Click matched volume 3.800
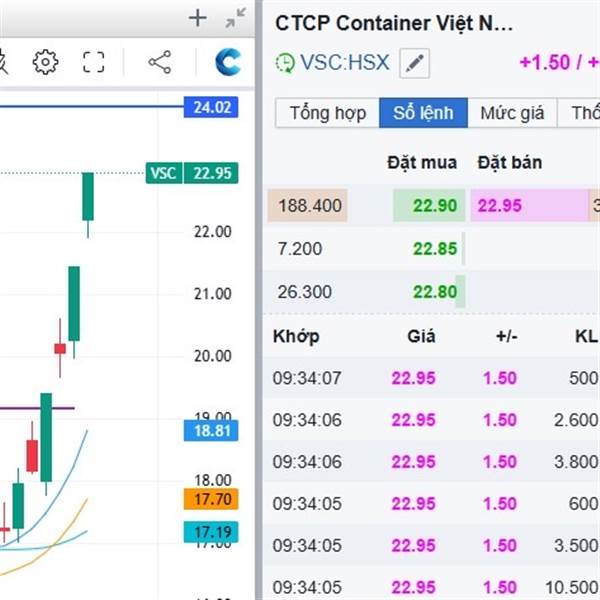The height and width of the screenshot is (600, 600). [576, 462]
